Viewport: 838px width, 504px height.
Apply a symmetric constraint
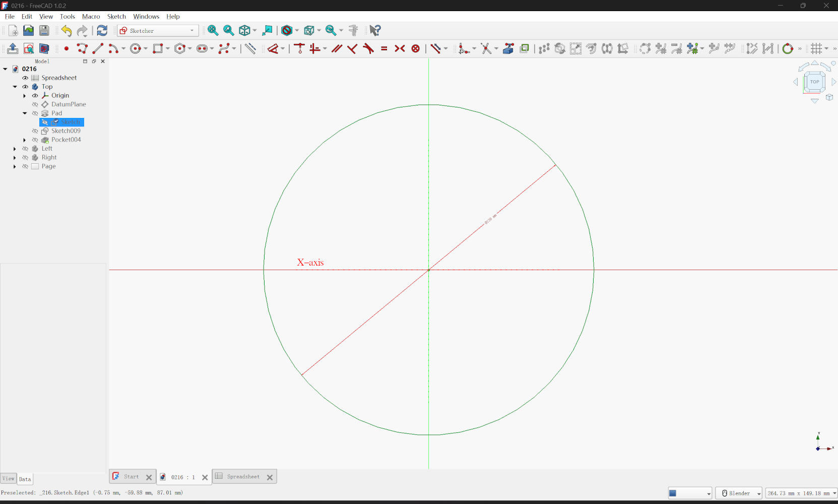(400, 49)
